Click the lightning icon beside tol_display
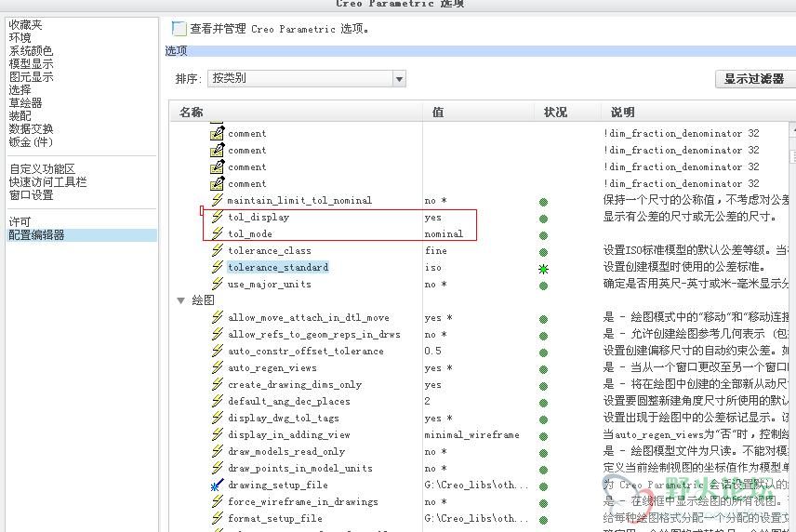This screenshot has width=796, height=532. point(218,217)
